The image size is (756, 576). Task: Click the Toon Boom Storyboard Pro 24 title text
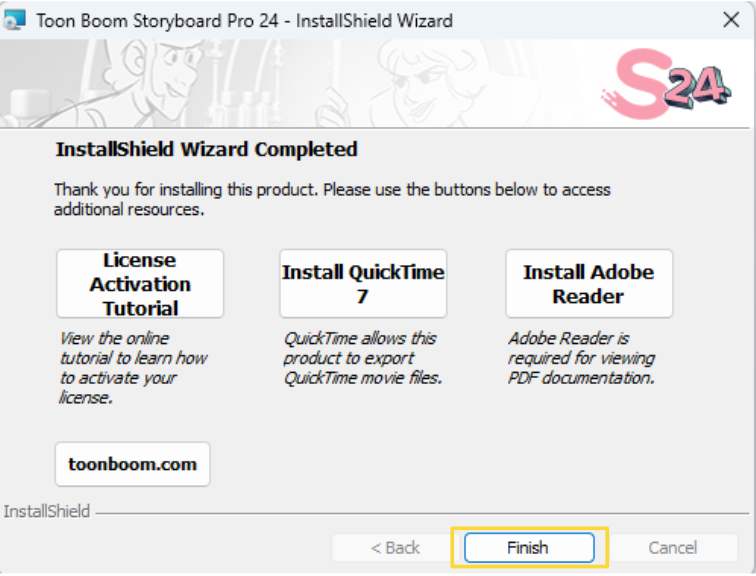(x=244, y=20)
